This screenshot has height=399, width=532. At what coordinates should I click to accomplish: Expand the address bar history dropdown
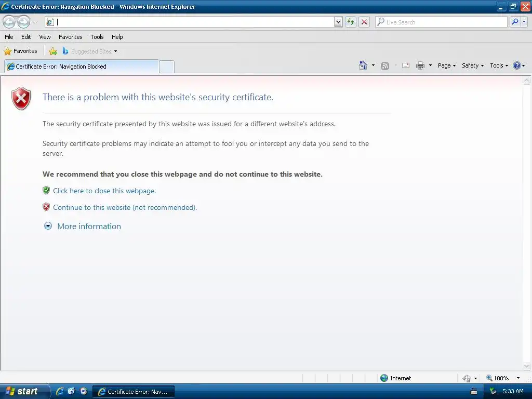(338, 22)
